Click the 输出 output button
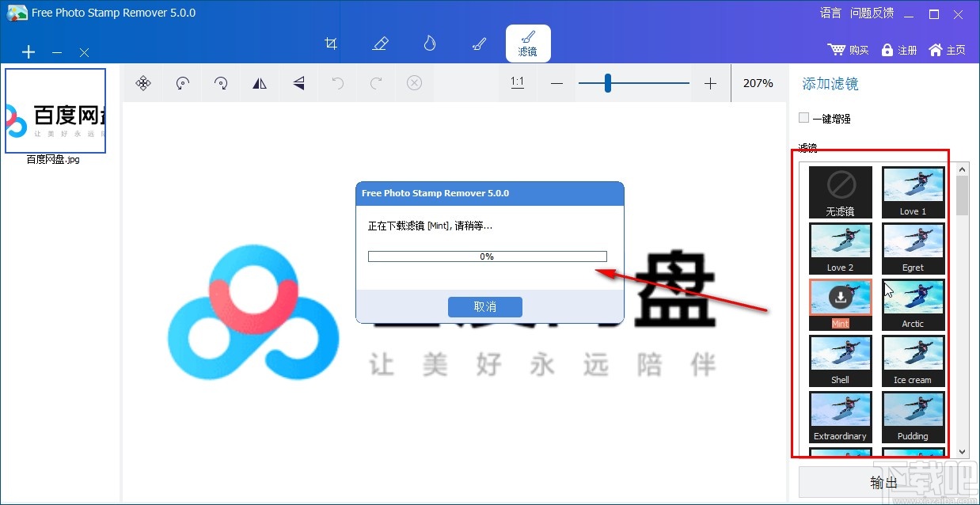Image resolution: width=980 pixels, height=505 pixels. (883, 481)
